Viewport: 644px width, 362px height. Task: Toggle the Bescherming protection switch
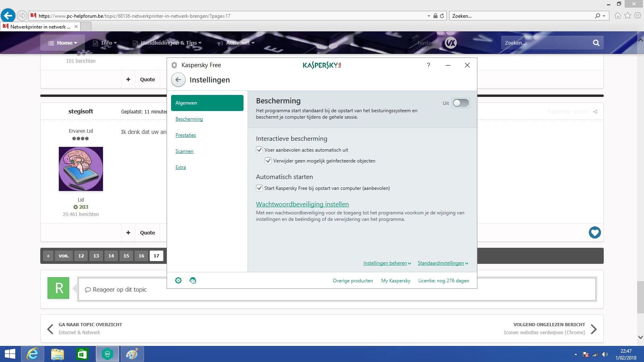point(460,103)
